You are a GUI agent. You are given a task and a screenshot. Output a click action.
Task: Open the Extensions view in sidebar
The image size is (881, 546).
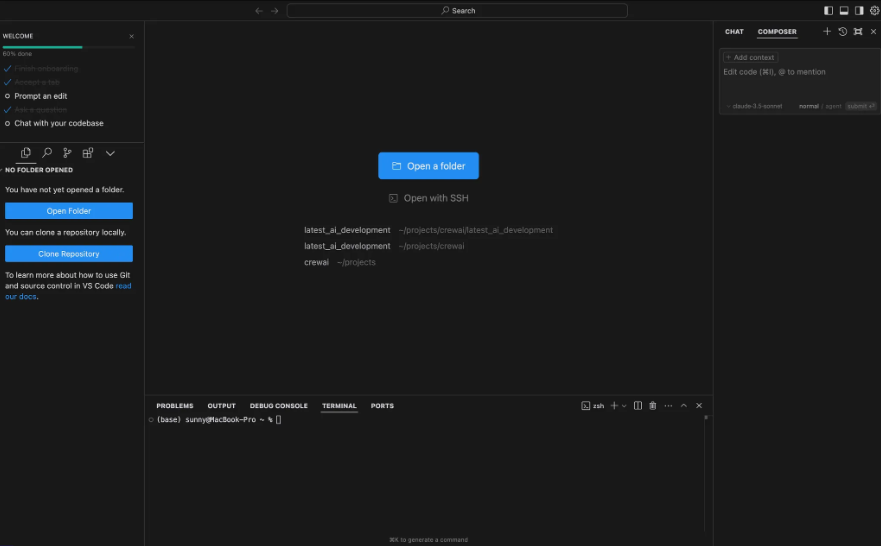coord(88,153)
